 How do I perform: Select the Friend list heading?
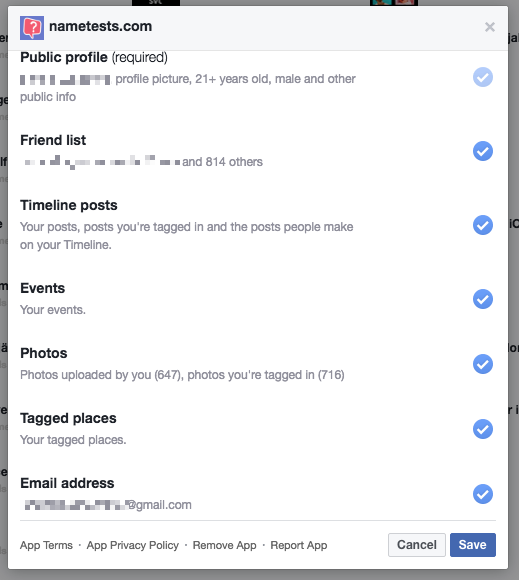coord(53,140)
